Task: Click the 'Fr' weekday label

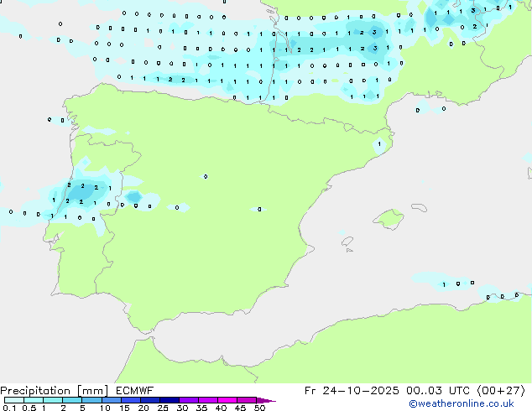Action: point(310,391)
